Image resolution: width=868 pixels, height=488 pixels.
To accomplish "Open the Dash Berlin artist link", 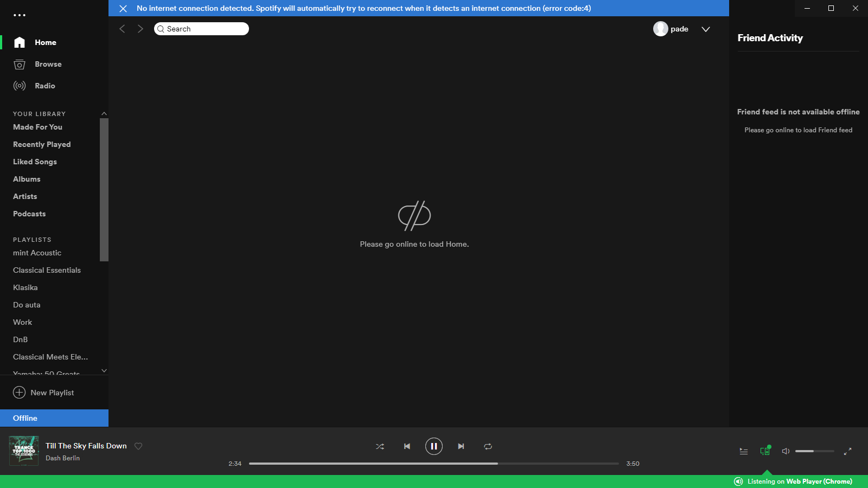I will [x=62, y=458].
